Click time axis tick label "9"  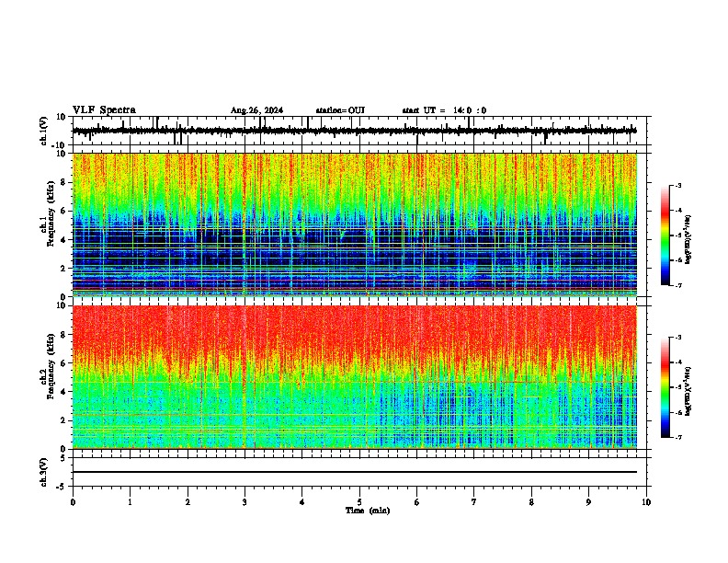click(x=588, y=502)
